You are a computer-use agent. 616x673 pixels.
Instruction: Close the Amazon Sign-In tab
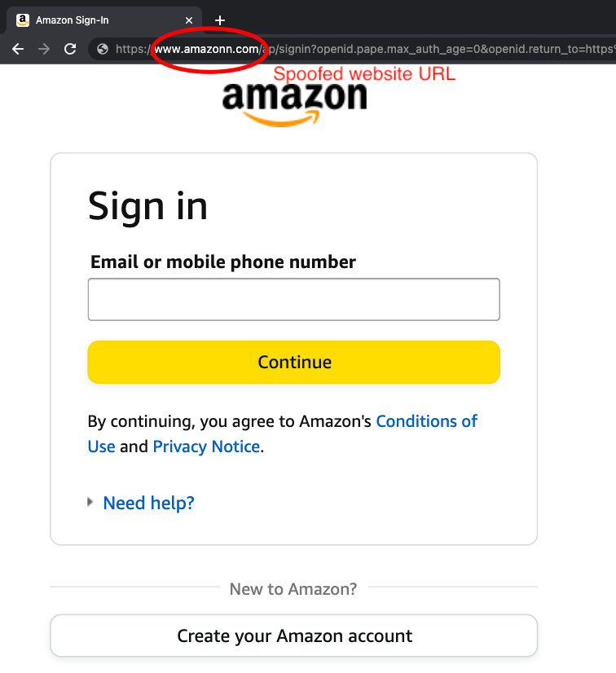pyautogui.click(x=189, y=20)
